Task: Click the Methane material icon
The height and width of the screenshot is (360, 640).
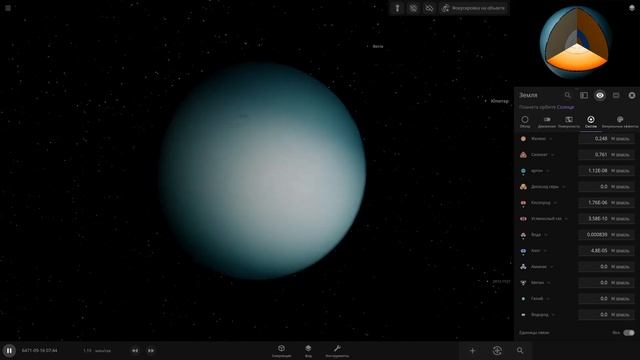Action: point(523,282)
